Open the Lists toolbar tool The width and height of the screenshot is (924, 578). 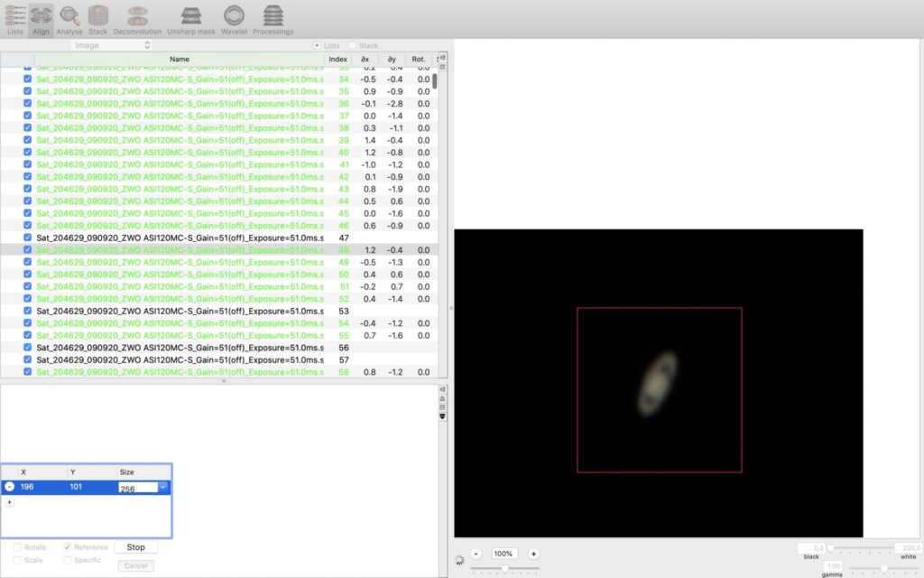click(x=14, y=20)
